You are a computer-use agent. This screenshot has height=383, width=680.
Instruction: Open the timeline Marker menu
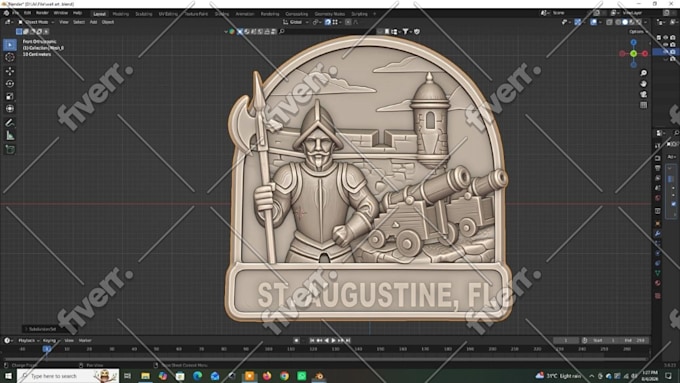[85, 340]
